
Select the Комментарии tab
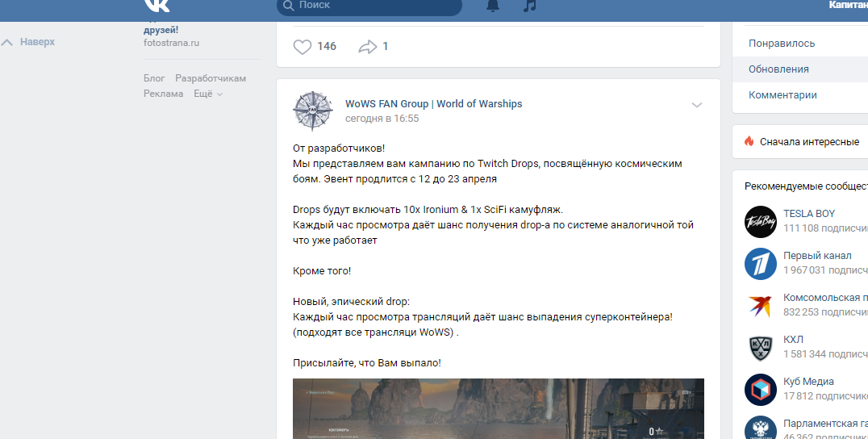[x=800, y=94]
